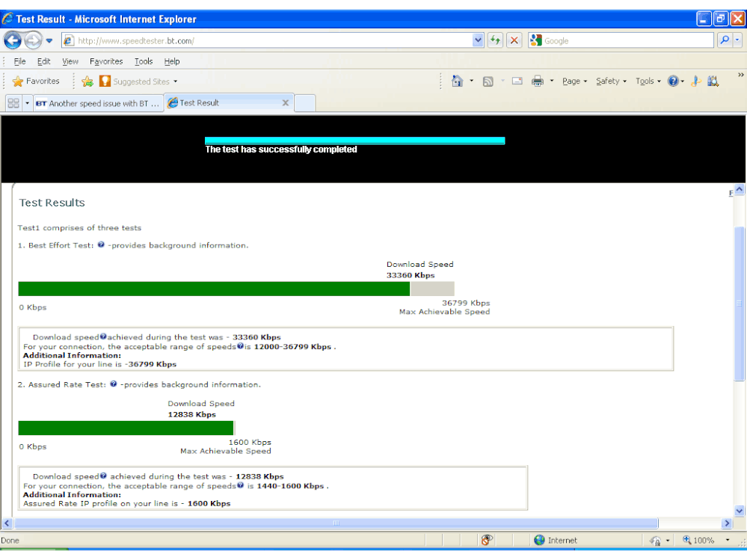Click help icon beside Best Effort Test

pyautogui.click(x=101, y=244)
